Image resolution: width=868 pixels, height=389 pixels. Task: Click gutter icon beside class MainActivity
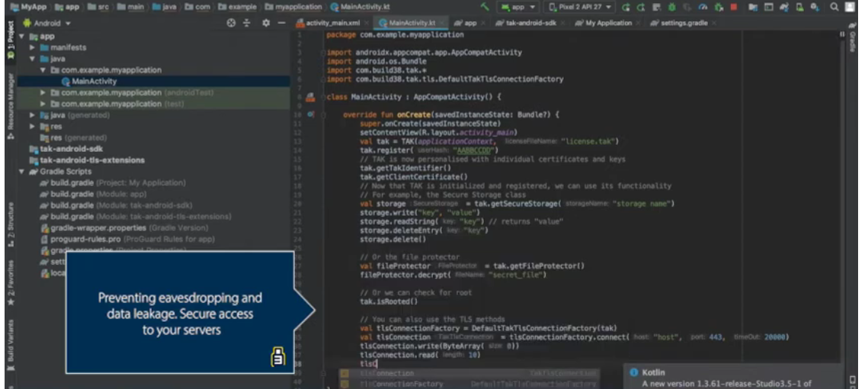[x=311, y=97]
